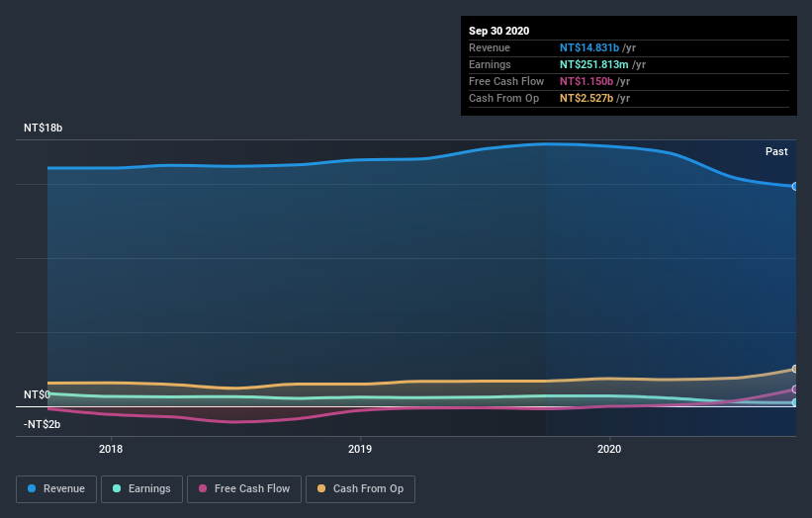Screen dimensions: 812x518
Task: Click the Cash From Op endpoint marker
Action: point(795,369)
